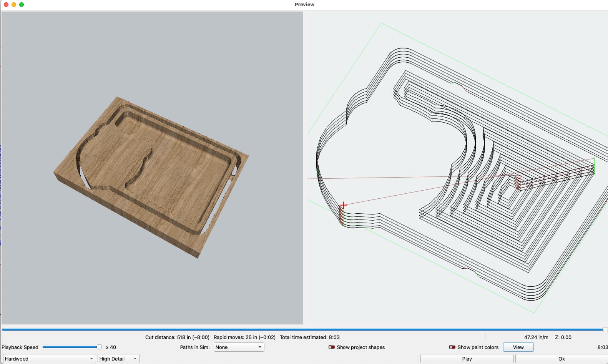Toggle Show paint colors switch
This screenshot has height=364, width=608.
(x=452, y=347)
